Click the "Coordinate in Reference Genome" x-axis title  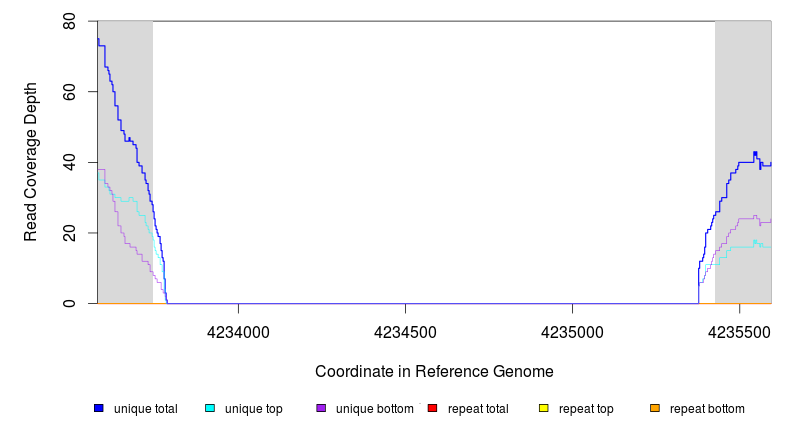tap(434, 371)
